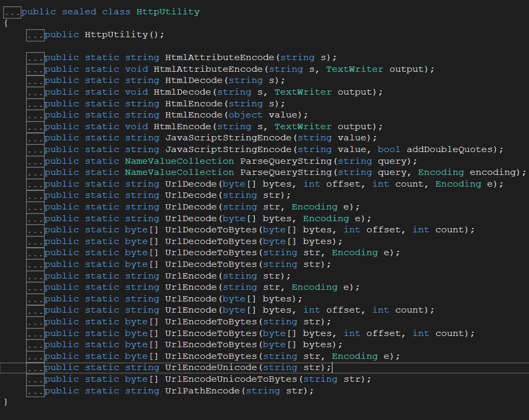
Task: Click NameValueCollection on ParseQueryString(string query) line
Action: click(x=179, y=161)
